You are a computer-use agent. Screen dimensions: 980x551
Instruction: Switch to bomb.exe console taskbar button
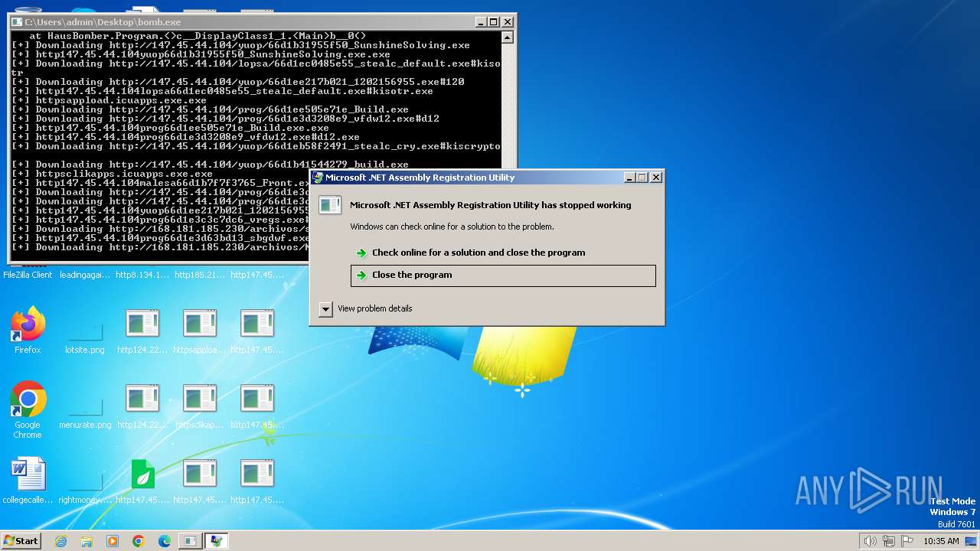(190, 541)
